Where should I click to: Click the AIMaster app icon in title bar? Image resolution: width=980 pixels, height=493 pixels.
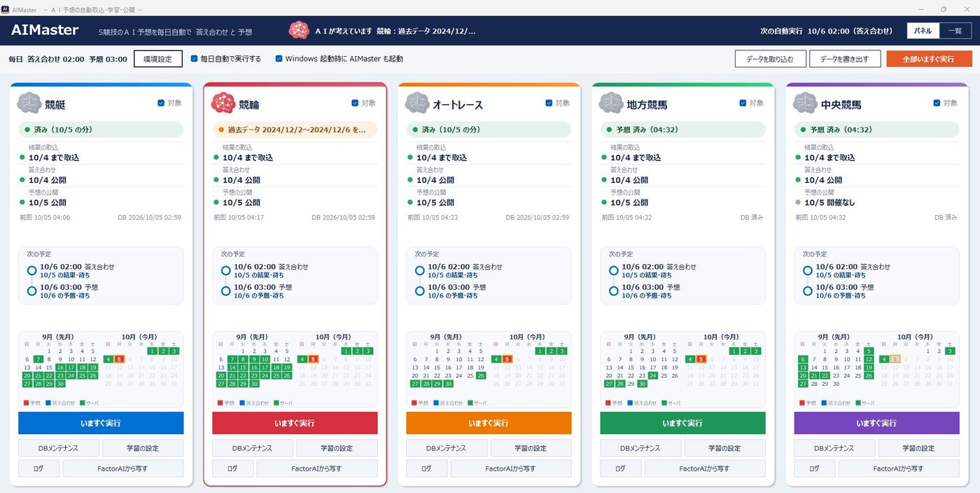[6, 9]
